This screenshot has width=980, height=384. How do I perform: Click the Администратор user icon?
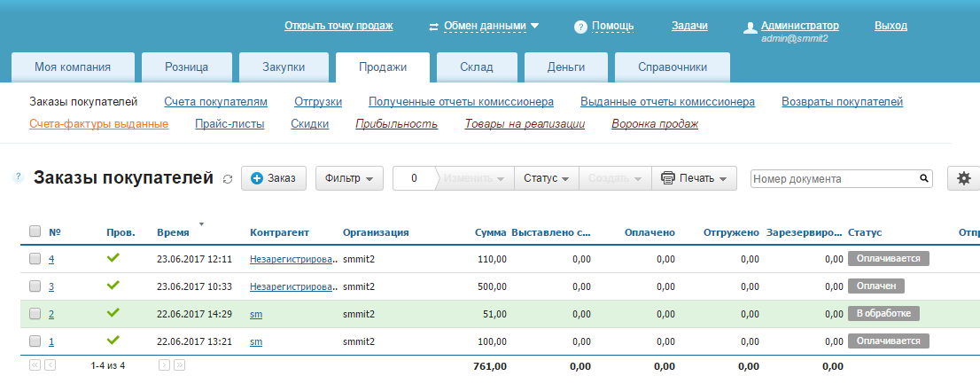point(750,27)
